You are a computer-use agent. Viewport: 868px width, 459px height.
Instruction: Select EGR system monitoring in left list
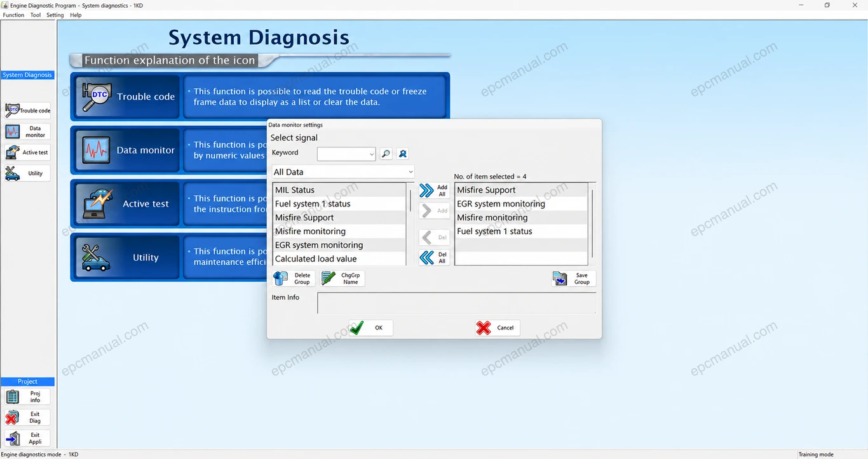coord(339,245)
